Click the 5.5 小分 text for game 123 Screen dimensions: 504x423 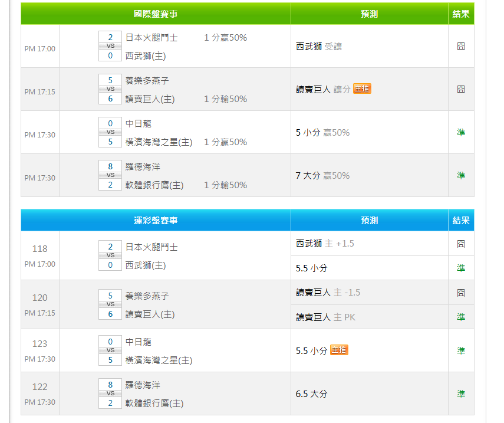point(311,350)
